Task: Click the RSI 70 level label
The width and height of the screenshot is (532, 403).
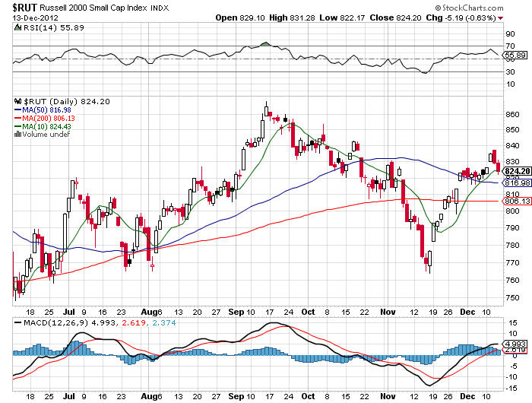Action: [x=510, y=46]
